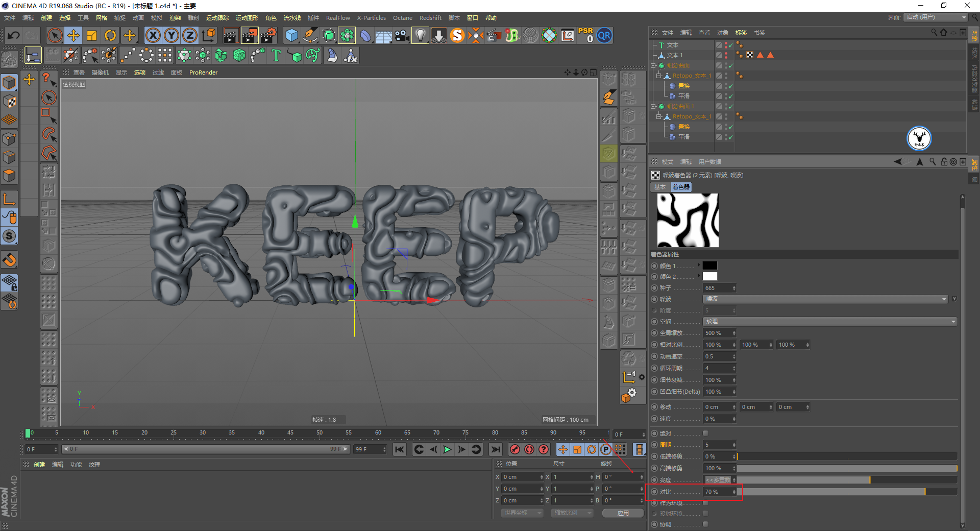Image resolution: width=980 pixels, height=531 pixels.
Task: Add a Floor object from the toolbar
Action: coord(383,35)
